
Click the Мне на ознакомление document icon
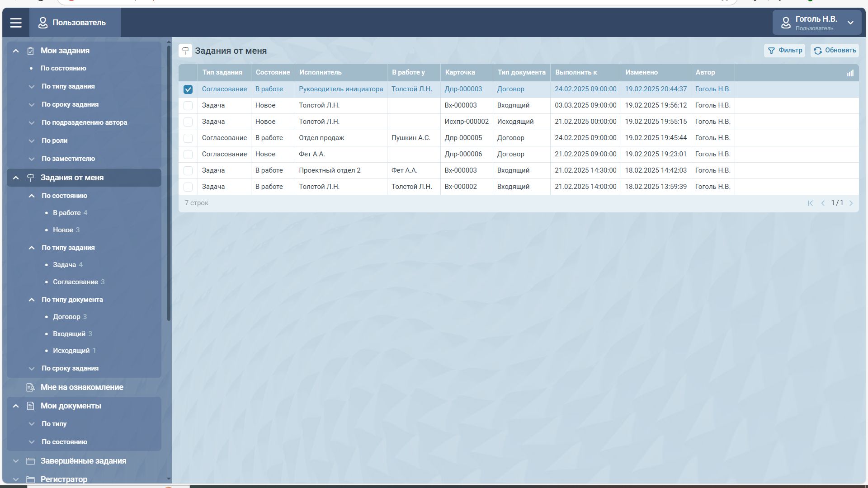[x=30, y=387]
